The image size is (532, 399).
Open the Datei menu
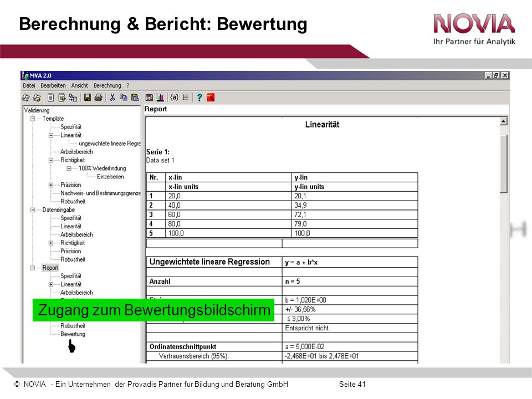click(29, 85)
